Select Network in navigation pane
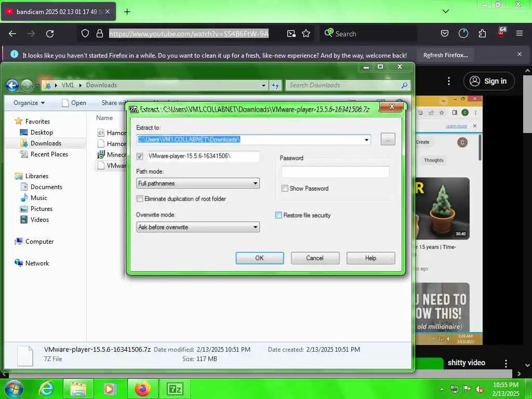532x399 pixels. 32,263
